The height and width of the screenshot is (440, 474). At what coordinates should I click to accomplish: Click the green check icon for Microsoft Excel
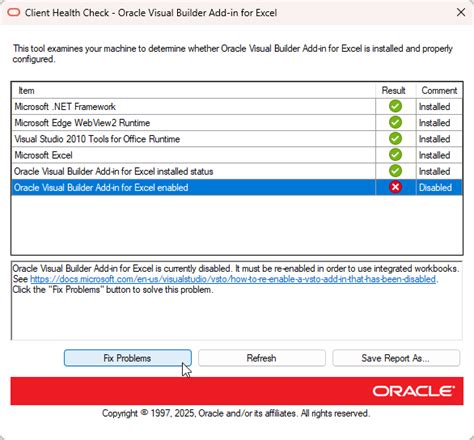click(395, 155)
